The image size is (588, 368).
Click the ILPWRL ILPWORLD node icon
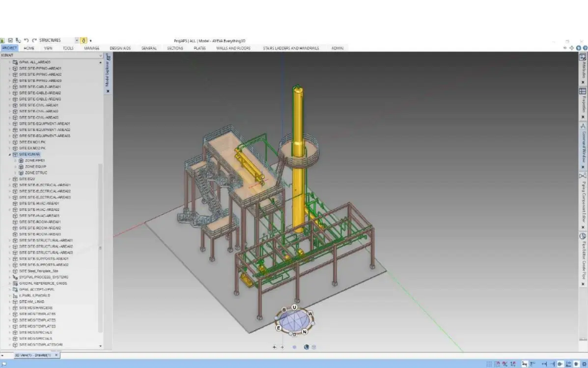(x=15, y=296)
